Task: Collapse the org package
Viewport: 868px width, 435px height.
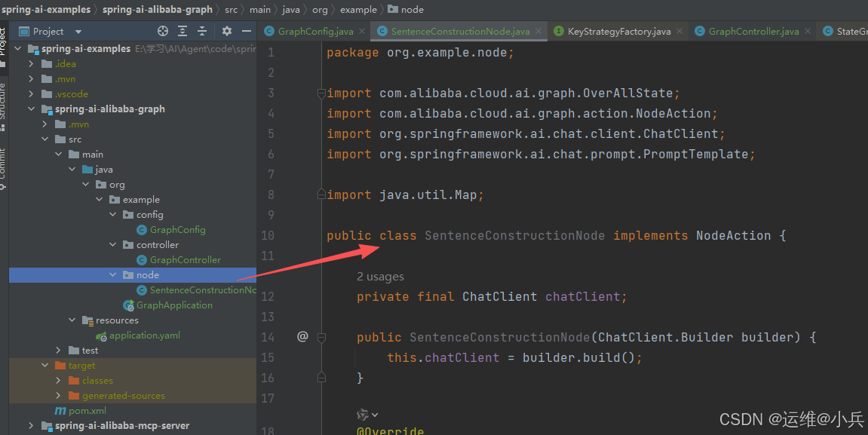Action: tap(86, 184)
